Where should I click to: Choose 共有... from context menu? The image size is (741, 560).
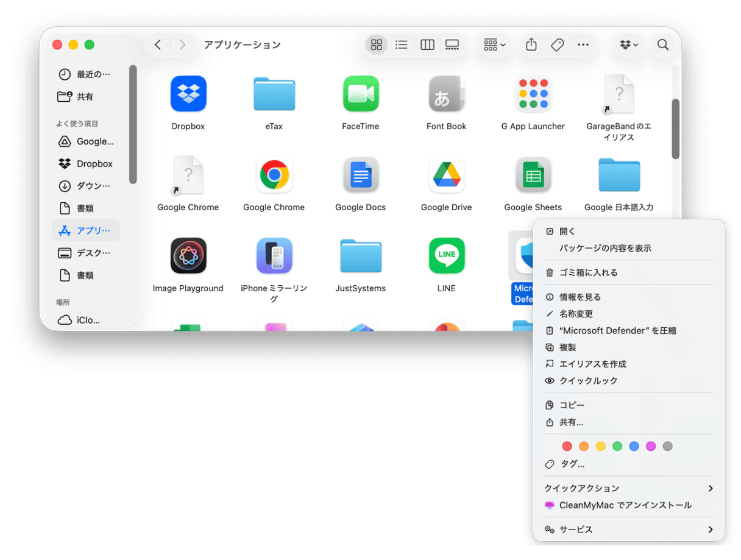click(x=629, y=422)
